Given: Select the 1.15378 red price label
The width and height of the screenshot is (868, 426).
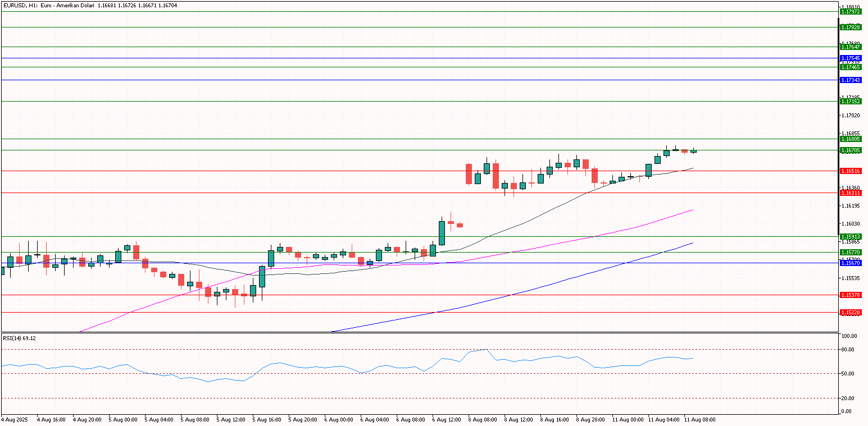Looking at the screenshot, I should tap(850, 295).
